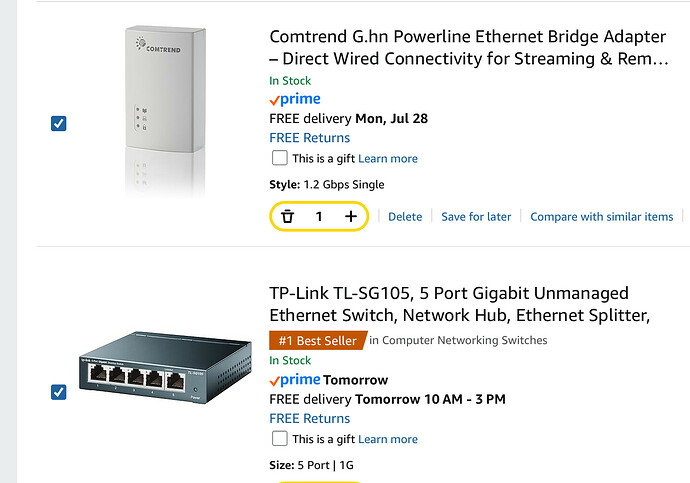Screen dimensions: 690x483
Task: Click the trash icon in the quantity stepper
Action: pos(288,216)
